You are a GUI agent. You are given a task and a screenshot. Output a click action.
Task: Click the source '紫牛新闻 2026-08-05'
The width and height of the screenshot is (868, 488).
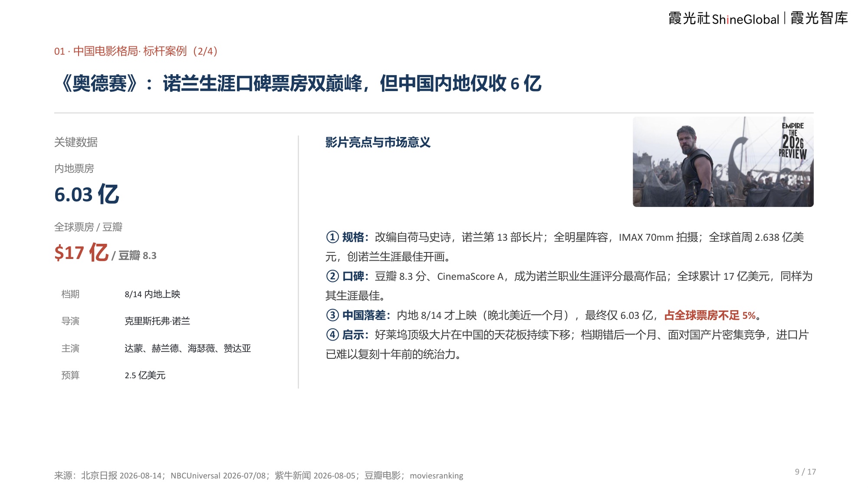tap(315, 475)
